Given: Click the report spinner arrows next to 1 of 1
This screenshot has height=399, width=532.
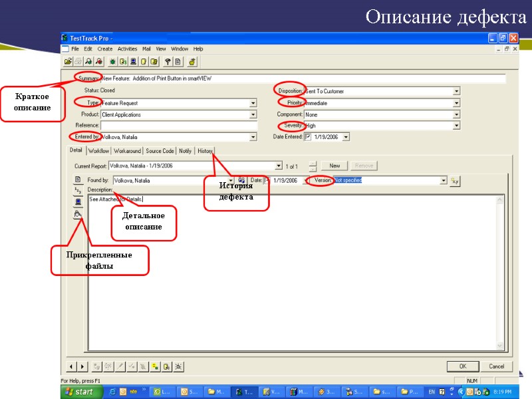Looking at the screenshot, I should [x=313, y=166].
